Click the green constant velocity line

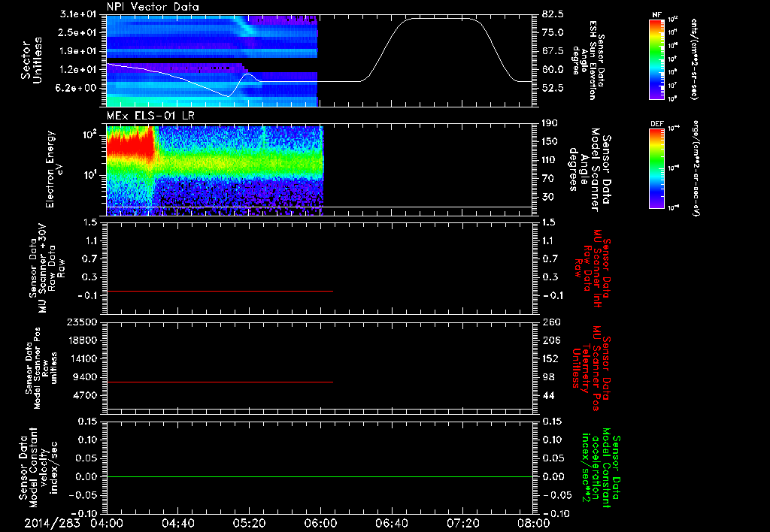coord(319,476)
